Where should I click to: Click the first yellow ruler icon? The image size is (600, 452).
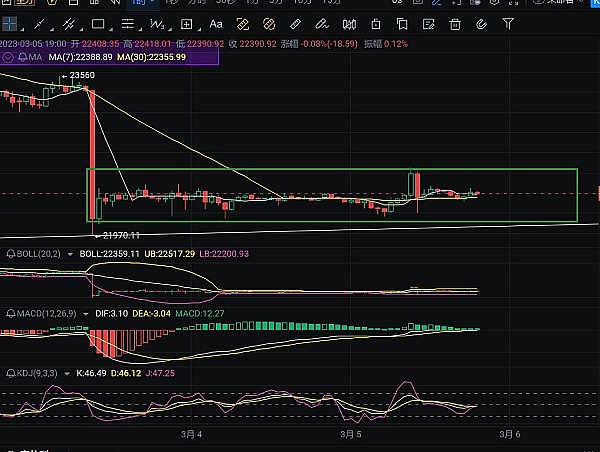pyautogui.click(x=243, y=24)
